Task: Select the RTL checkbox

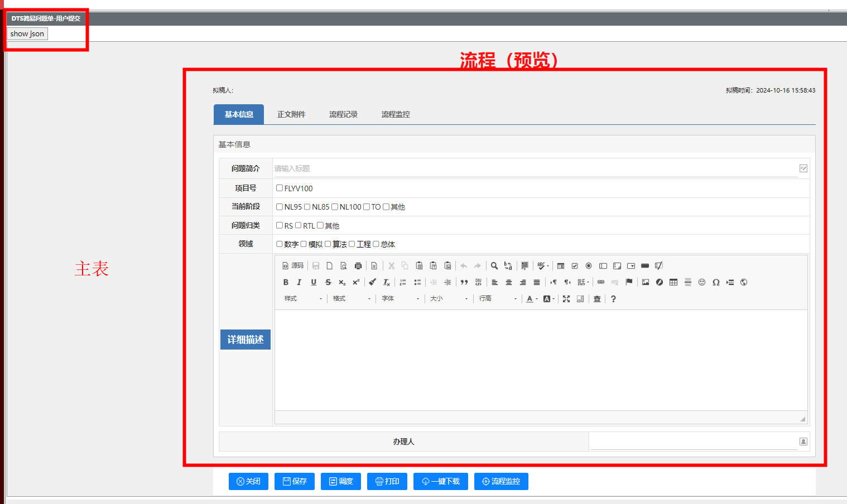Action: [x=299, y=225]
